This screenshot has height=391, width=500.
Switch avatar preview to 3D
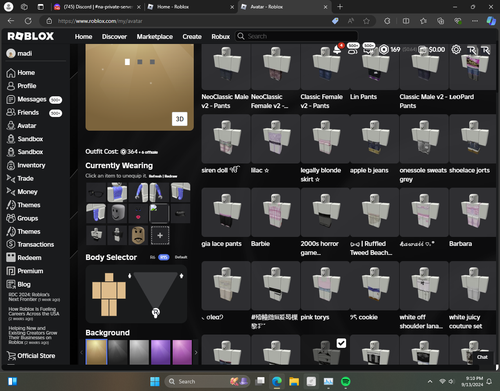tap(180, 119)
